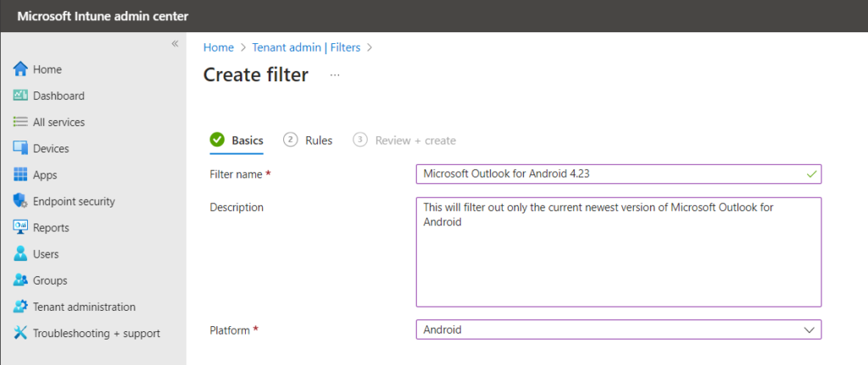Expand the Platform dropdown showing Android
The width and height of the screenshot is (868, 365).
618,330
